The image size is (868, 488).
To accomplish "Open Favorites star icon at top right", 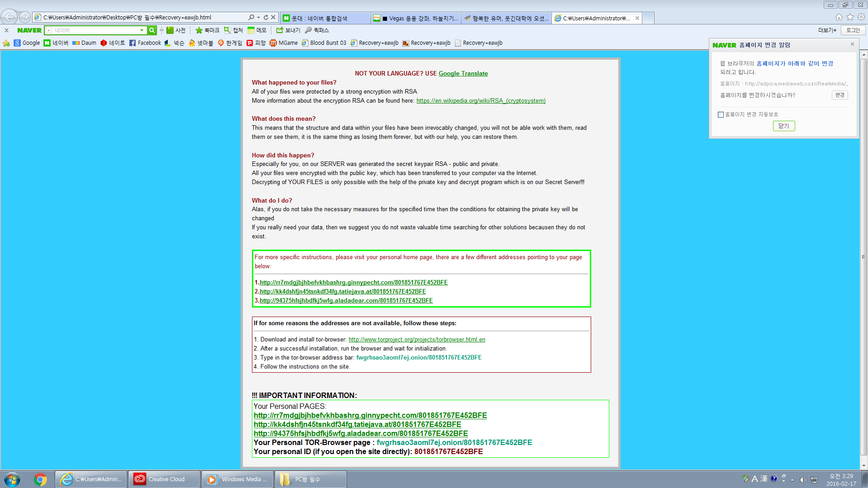I will 850,17.
